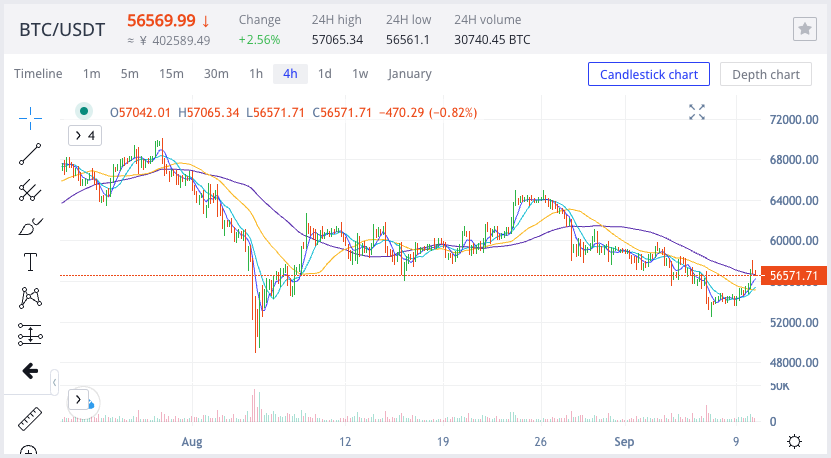The width and height of the screenshot is (831, 458).
Task: Select the brush drawing tool
Action: pyautogui.click(x=30, y=226)
